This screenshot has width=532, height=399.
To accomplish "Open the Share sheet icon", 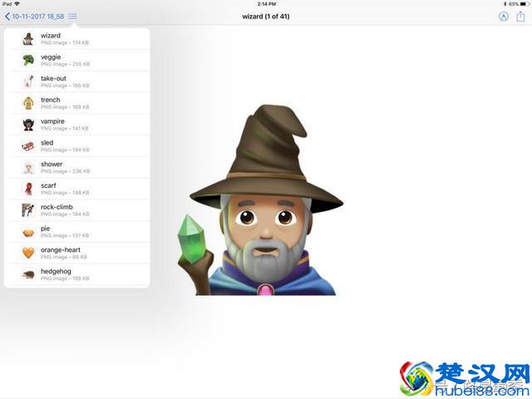I will tap(520, 16).
